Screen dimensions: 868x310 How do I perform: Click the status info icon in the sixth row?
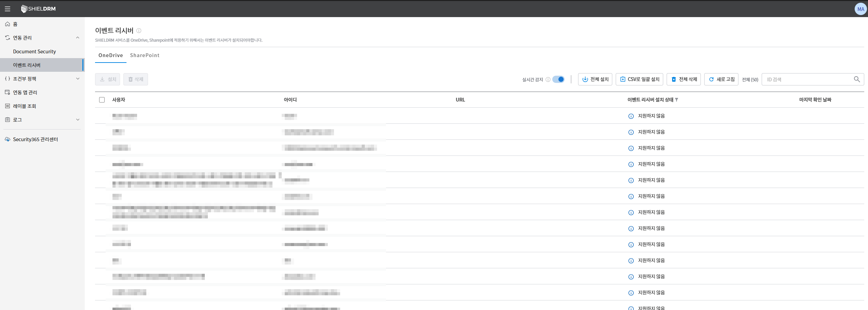[631, 197]
